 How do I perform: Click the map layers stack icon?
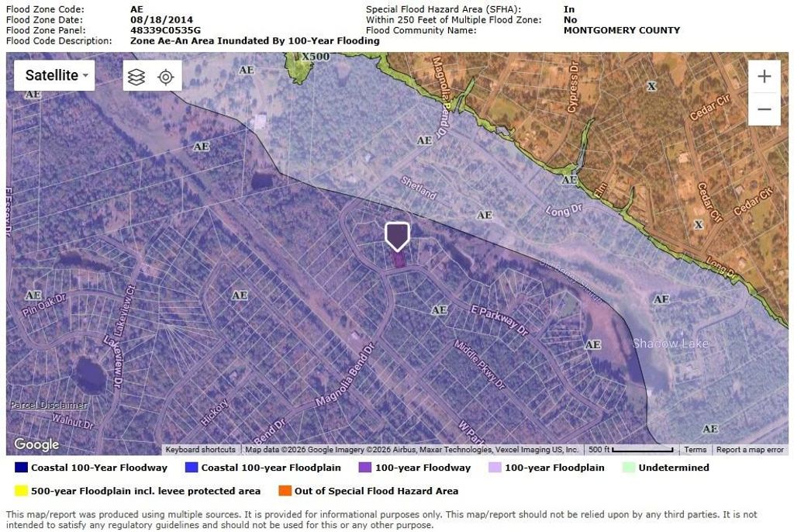point(136,76)
